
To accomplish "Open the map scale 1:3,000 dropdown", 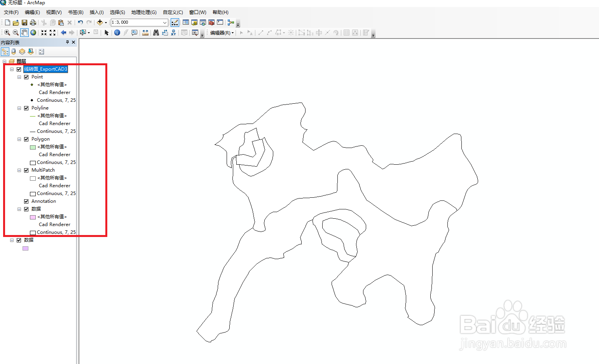I will pos(165,22).
